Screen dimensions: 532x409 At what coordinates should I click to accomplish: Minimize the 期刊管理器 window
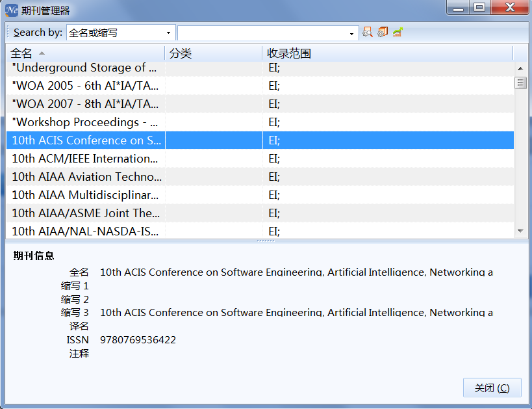tap(458, 7)
